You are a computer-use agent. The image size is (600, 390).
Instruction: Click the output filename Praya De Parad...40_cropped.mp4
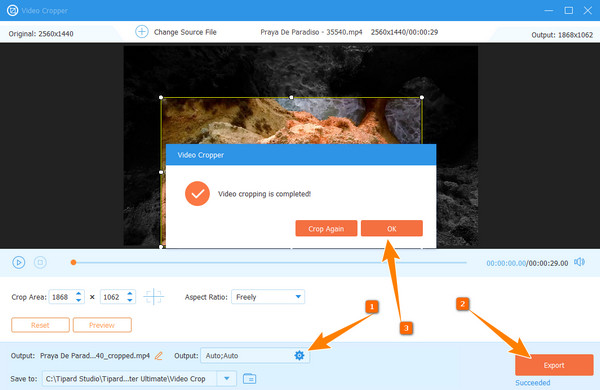95,356
